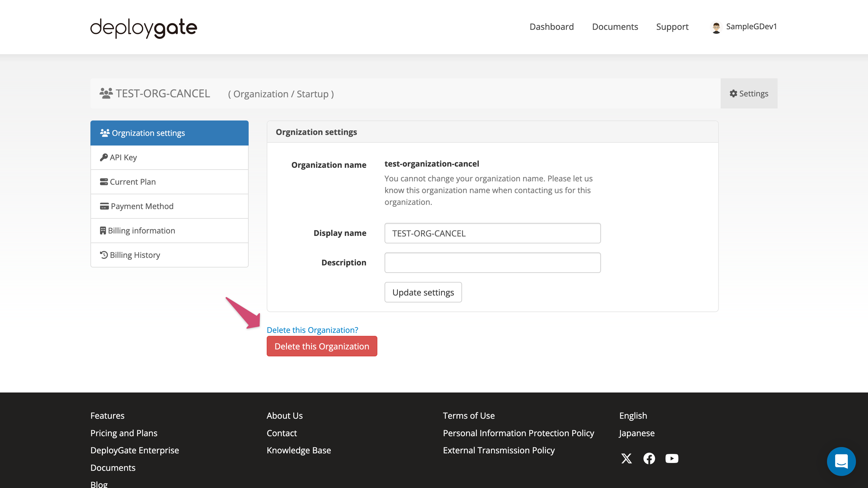This screenshot has width=868, height=488.
Task: Click the DeployGate logo
Action: [x=143, y=28]
